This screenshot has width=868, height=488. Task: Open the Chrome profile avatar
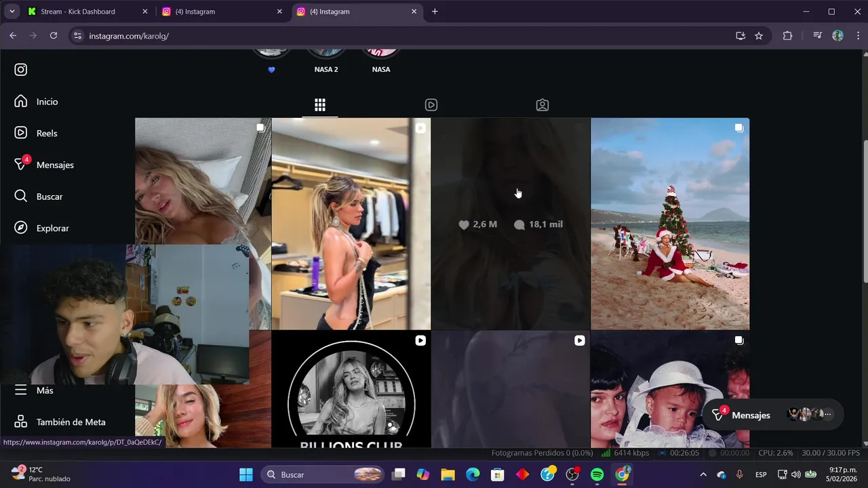[837, 36]
